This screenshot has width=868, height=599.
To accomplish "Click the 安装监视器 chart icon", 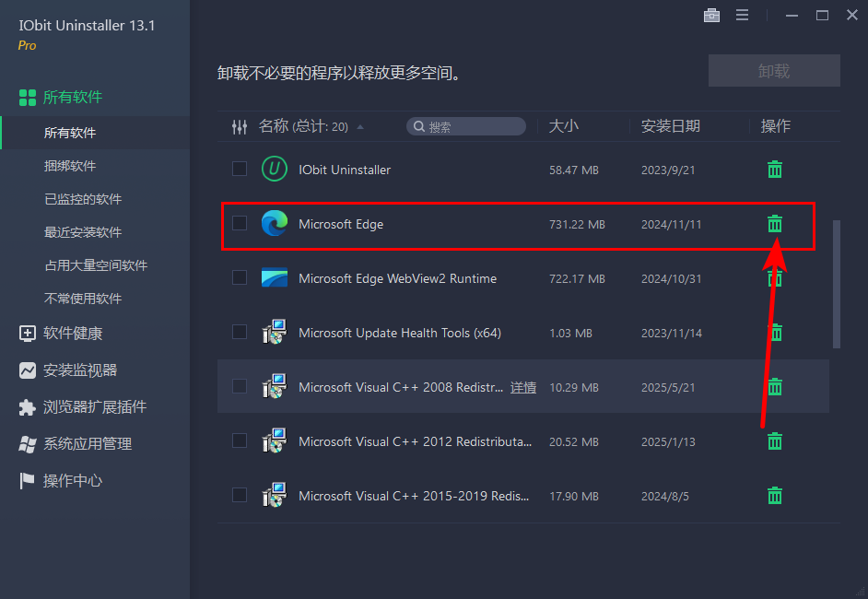I will point(27,370).
